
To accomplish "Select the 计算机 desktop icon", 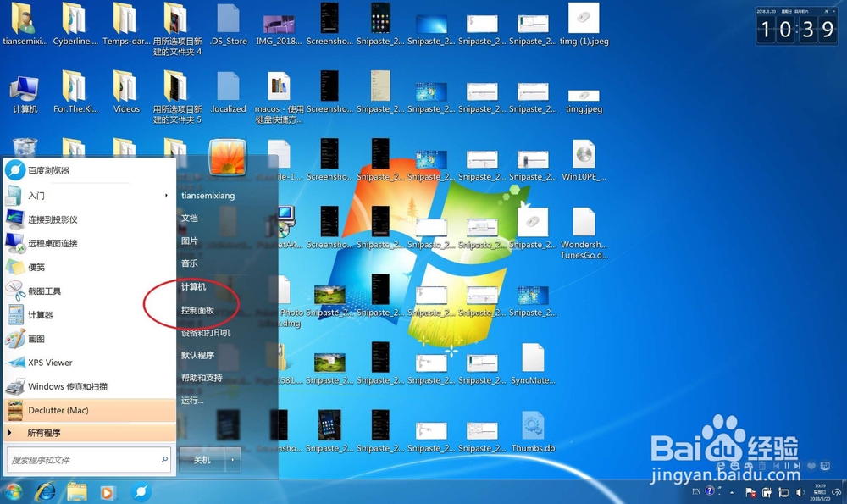I will click(x=25, y=94).
